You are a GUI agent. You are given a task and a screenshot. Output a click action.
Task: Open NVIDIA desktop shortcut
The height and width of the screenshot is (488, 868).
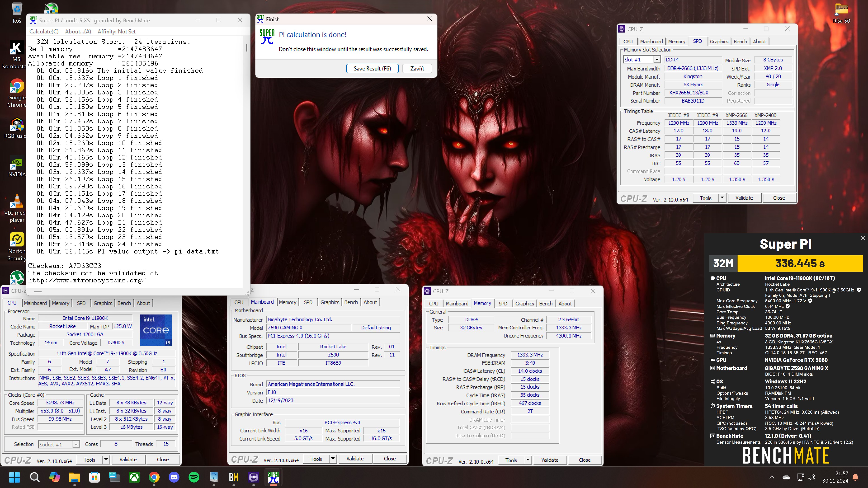click(x=17, y=167)
